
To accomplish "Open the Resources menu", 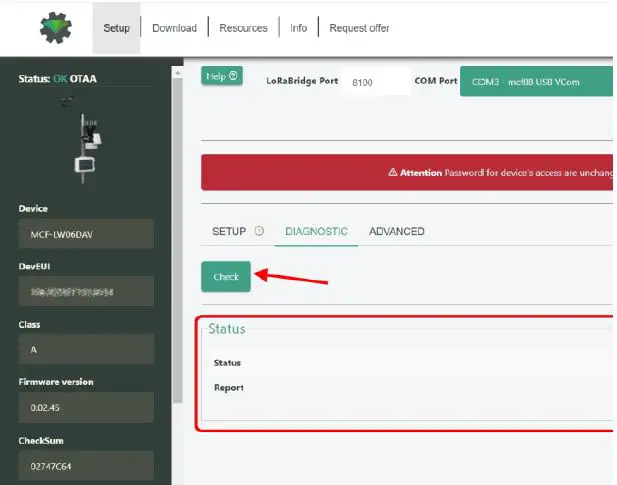I will pyautogui.click(x=243, y=28).
